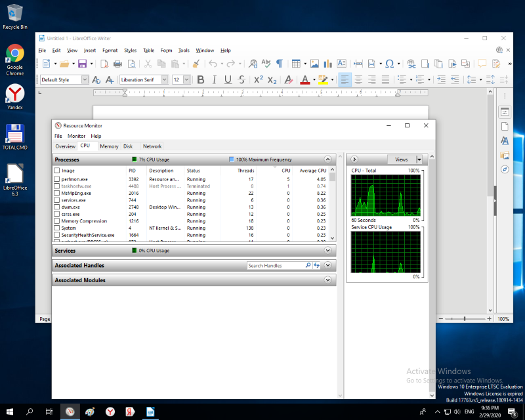Click the Italic icon in Writer
This screenshot has width=525, height=420.
pyautogui.click(x=215, y=79)
